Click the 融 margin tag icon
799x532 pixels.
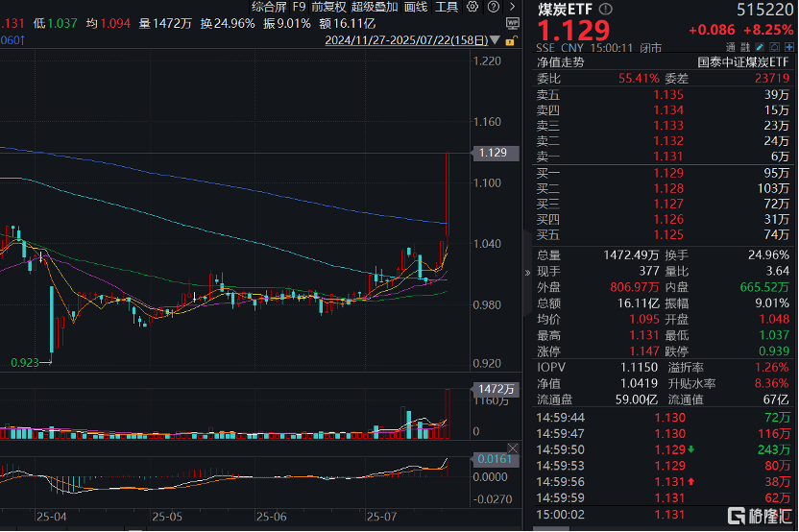[x=745, y=47]
